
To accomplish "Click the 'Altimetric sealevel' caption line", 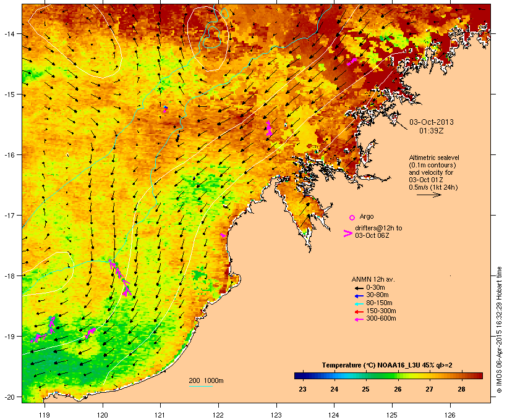I will pos(434,157).
